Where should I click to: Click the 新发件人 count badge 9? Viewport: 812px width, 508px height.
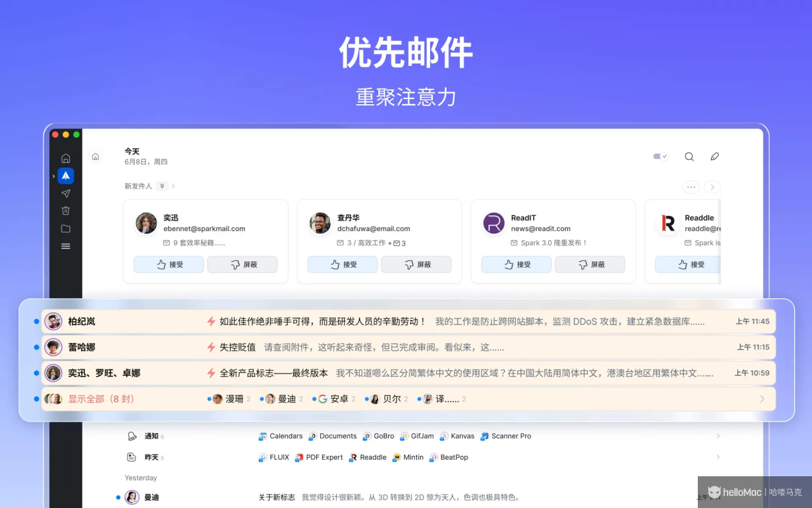coord(162,186)
